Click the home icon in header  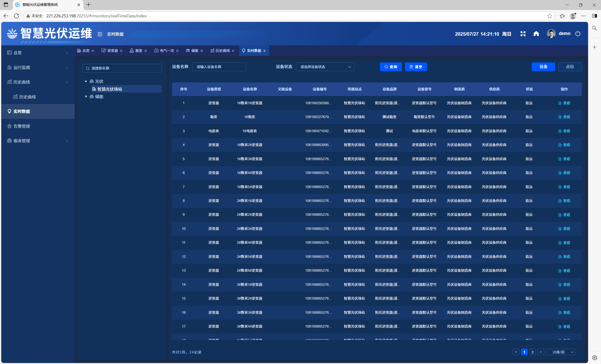[x=536, y=34]
